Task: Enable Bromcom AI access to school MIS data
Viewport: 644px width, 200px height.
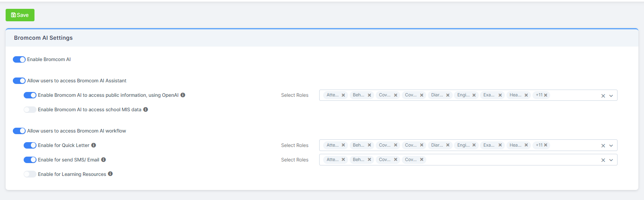Action: tap(30, 110)
